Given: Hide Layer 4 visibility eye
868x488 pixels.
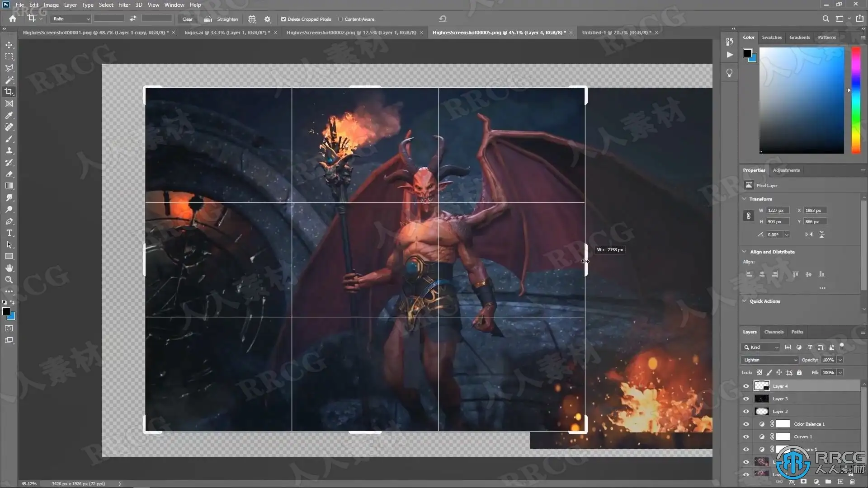Looking at the screenshot, I should (x=746, y=386).
